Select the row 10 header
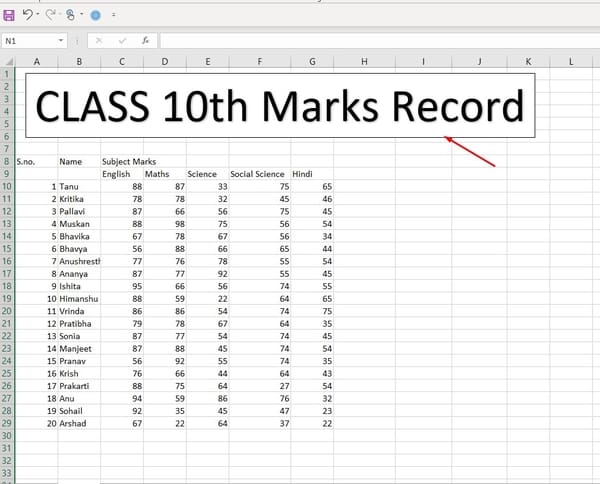 6,186
